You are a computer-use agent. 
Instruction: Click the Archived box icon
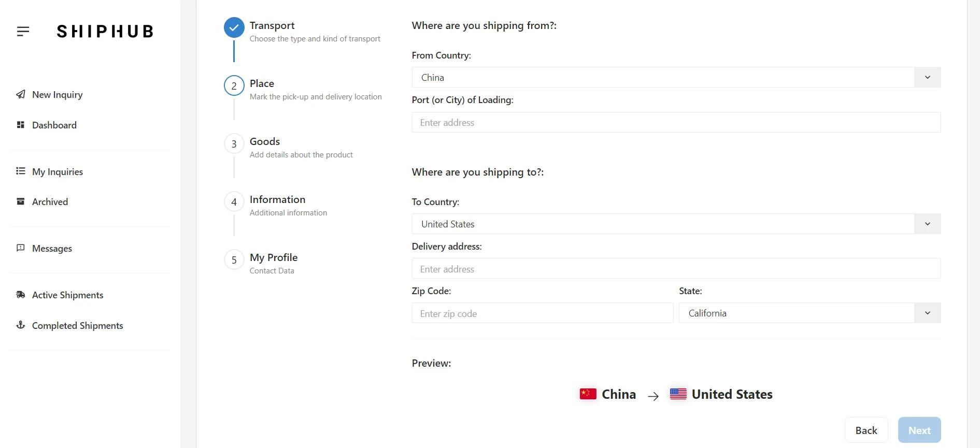point(21,201)
